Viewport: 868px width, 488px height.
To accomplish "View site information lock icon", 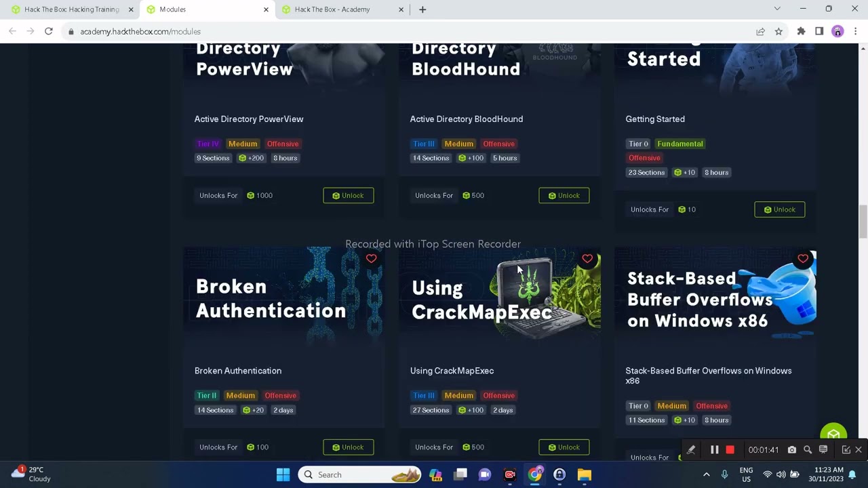I will tap(71, 31).
